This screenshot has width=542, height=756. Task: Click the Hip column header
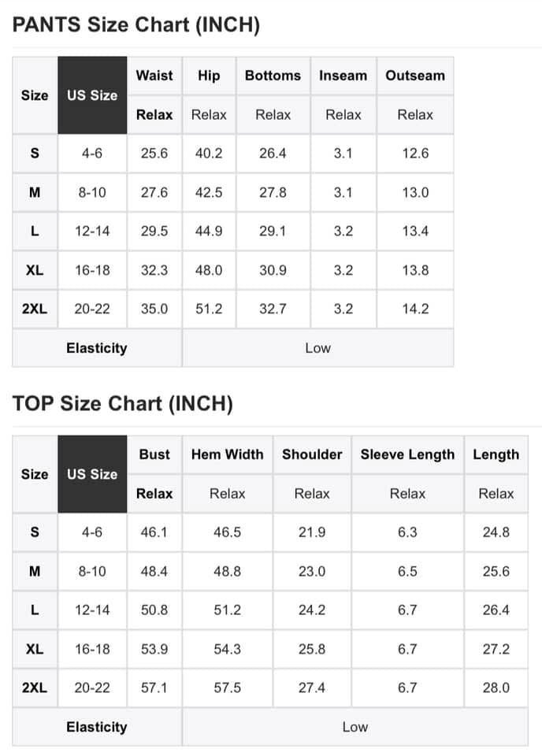tap(209, 76)
